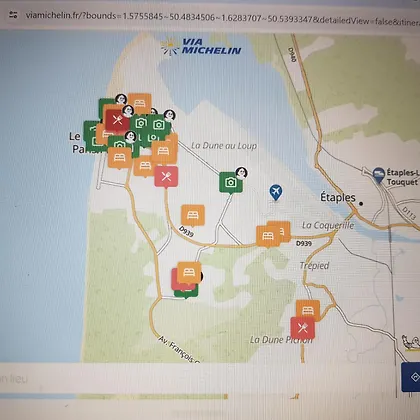Select the Étaples-Le Touquet train station pin
Screen dimensions: 420x420
(x=378, y=175)
